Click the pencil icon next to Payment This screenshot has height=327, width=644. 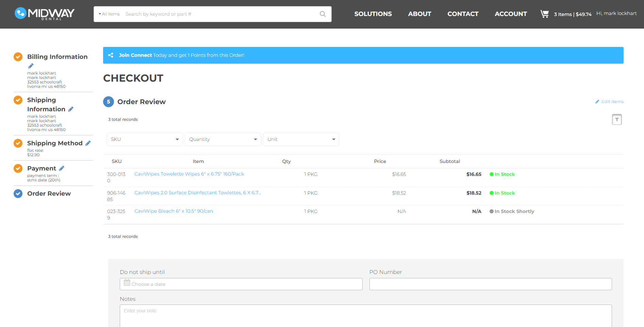[62, 168]
